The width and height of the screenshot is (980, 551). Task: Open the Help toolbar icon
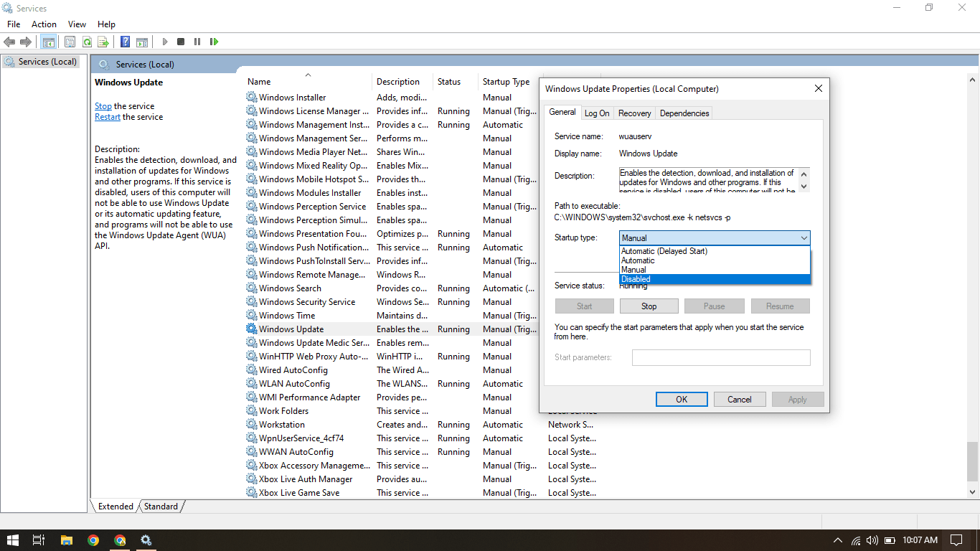tap(125, 42)
